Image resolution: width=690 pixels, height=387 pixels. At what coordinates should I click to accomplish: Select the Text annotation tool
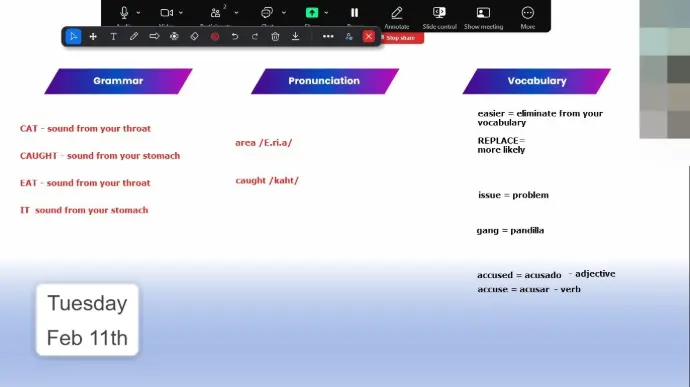(114, 37)
